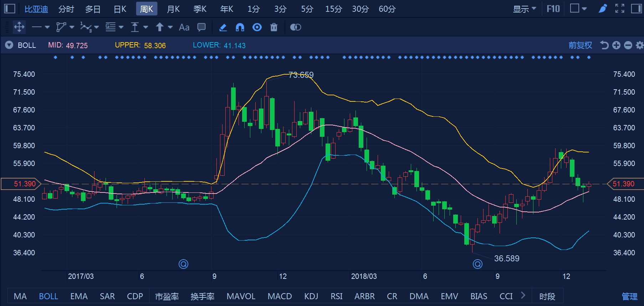Enable the magnet snap tool

pos(240,27)
